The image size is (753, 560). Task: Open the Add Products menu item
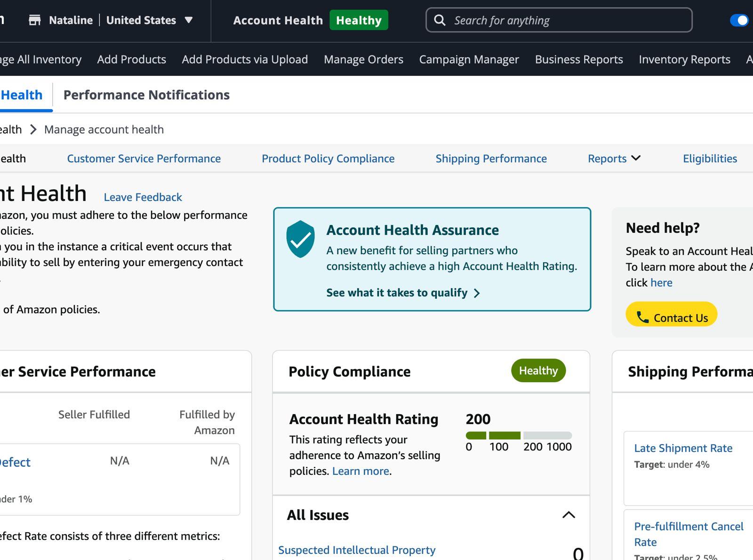click(132, 59)
